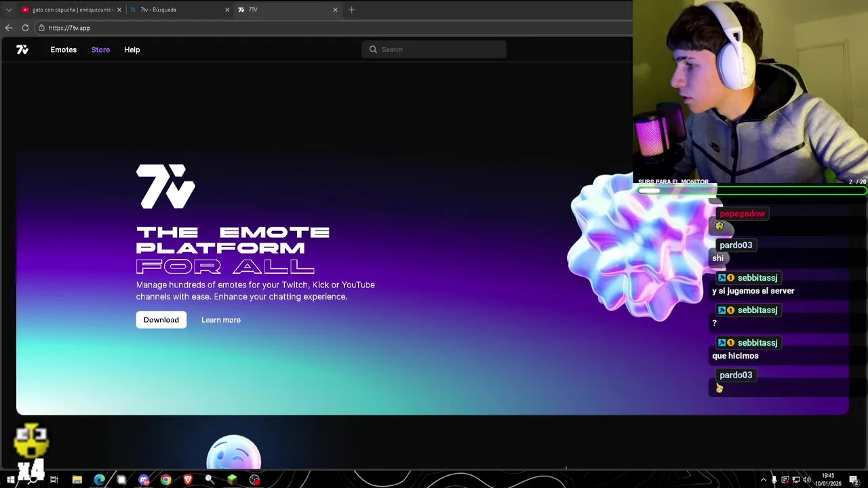This screenshot has height=488, width=868.
Task: Click chat username pepegadow
Action: pos(742,214)
